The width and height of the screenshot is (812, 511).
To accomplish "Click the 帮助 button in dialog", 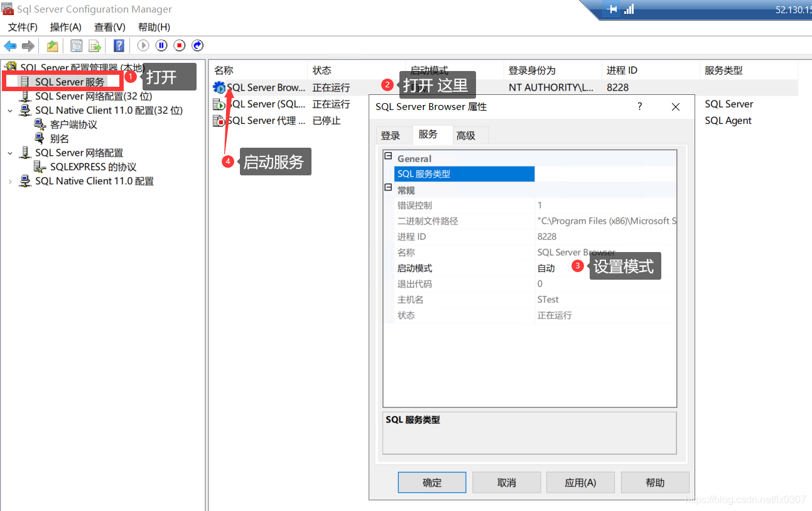I will coord(655,483).
